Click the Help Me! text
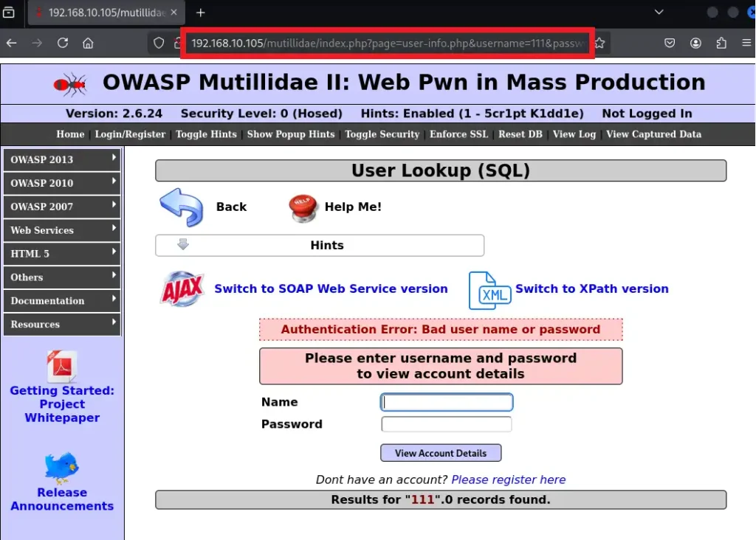The height and width of the screenshot is (540, 756). click(x=353, y=207)
